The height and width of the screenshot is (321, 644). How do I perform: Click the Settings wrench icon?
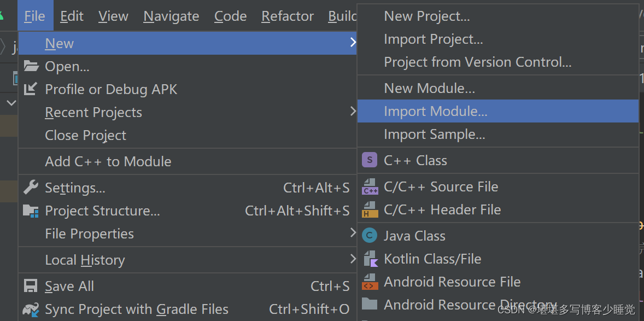[x=31, y=188]
